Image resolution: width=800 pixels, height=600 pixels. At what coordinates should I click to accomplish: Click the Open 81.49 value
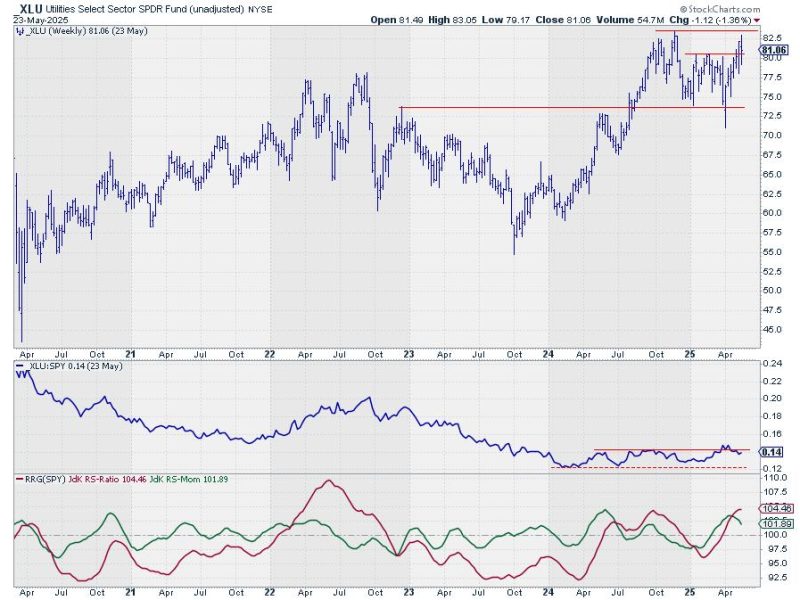click(x=396, y=20)
